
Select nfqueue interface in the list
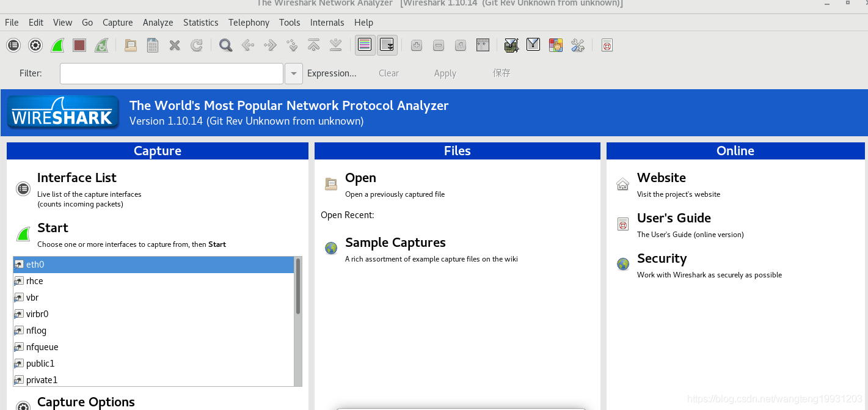(153, 347)
